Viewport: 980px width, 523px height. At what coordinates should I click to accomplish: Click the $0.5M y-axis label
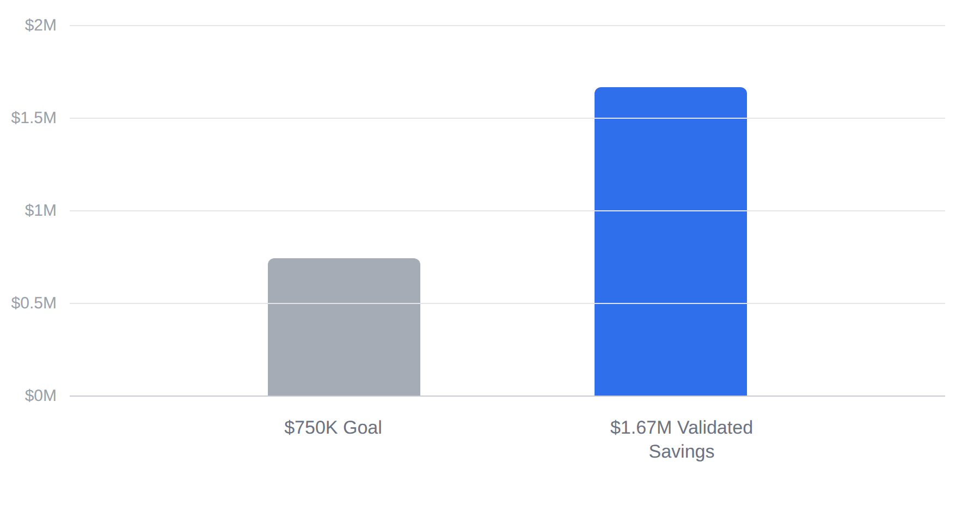tap(34, 303)
